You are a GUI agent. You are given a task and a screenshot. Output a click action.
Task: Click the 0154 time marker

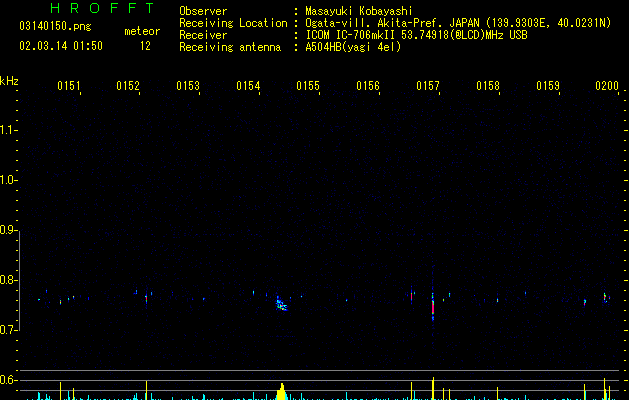point(248,86)
